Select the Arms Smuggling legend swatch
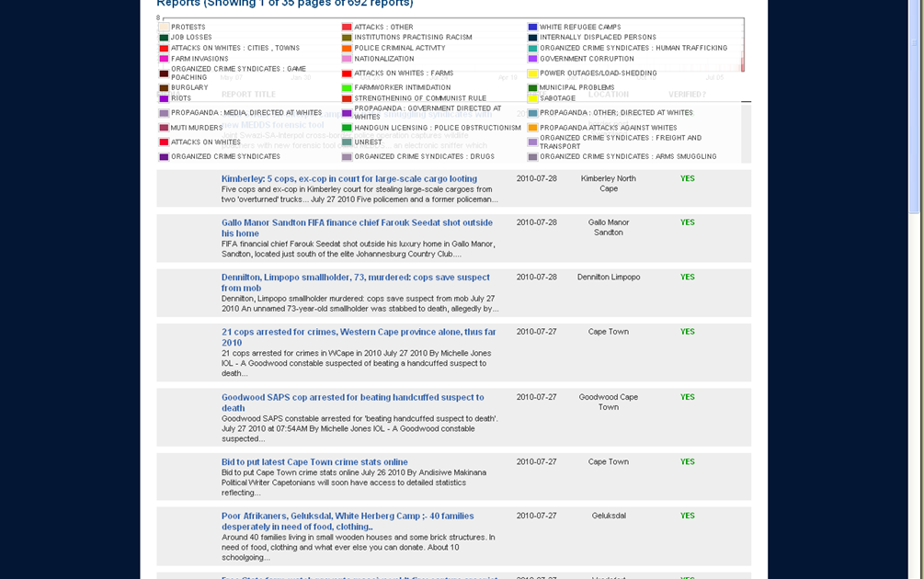 (532, 156)
